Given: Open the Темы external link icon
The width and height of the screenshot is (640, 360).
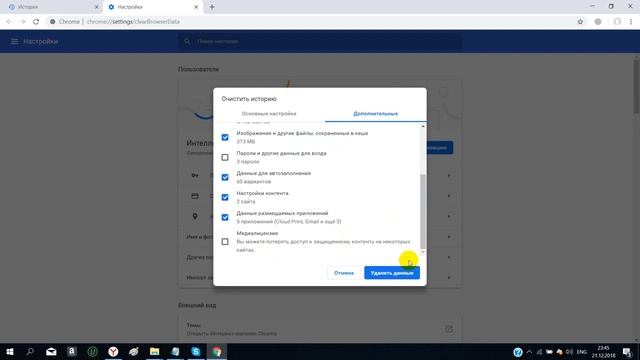Looking at the screenshot, I should pyautogui.click(x=449, y=329).
